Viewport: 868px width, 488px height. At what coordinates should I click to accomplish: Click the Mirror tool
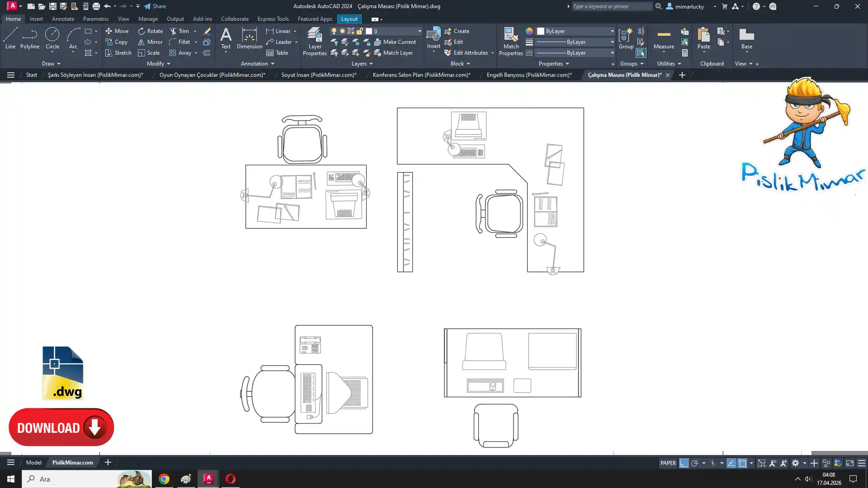point(150,42)
